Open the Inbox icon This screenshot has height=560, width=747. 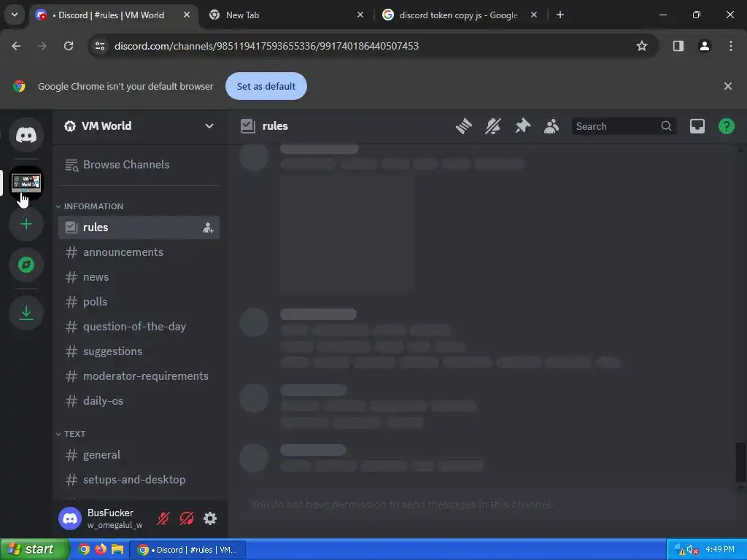pos(697,126)
